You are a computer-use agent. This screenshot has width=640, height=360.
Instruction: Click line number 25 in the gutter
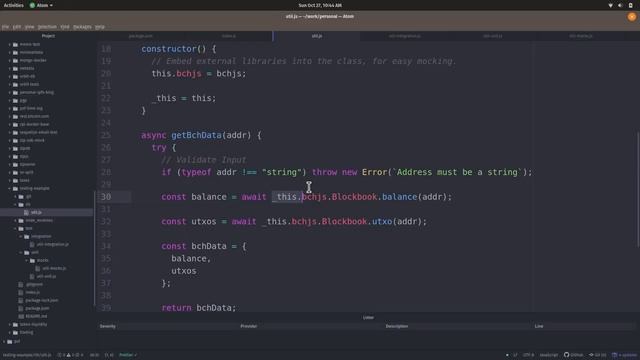click(x=106, y=135)
